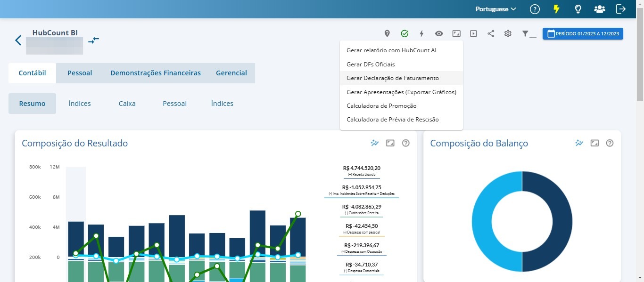The width and height of the screenshot is (644, 282).
Task: Click the green double-check icon
Action: tap(405, 33)
